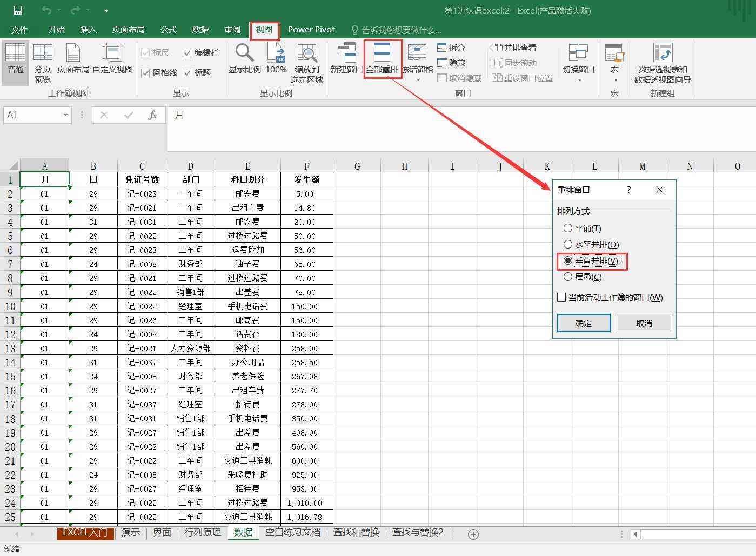Click View Side by Side (并排查看)

click(514, 48)
